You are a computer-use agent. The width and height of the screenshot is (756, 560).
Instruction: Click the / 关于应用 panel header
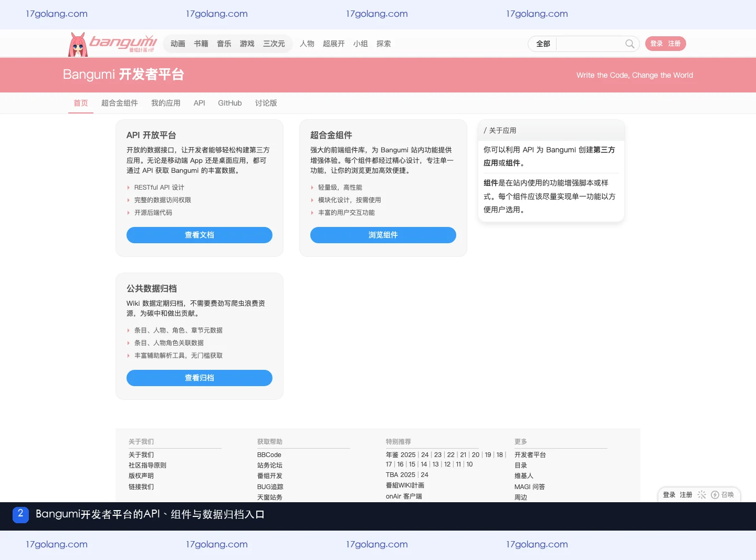tap(551, 130)
